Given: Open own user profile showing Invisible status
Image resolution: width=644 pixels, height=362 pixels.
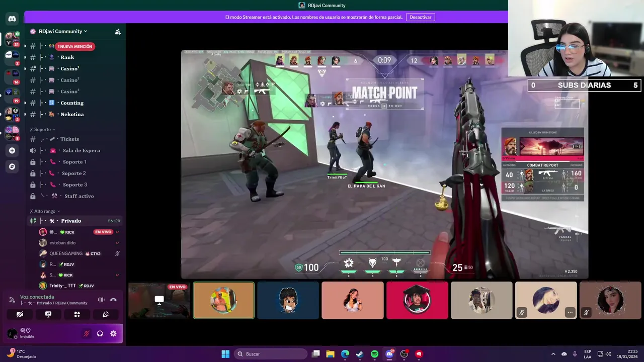Looking at the screenshot, I should 21,333.
